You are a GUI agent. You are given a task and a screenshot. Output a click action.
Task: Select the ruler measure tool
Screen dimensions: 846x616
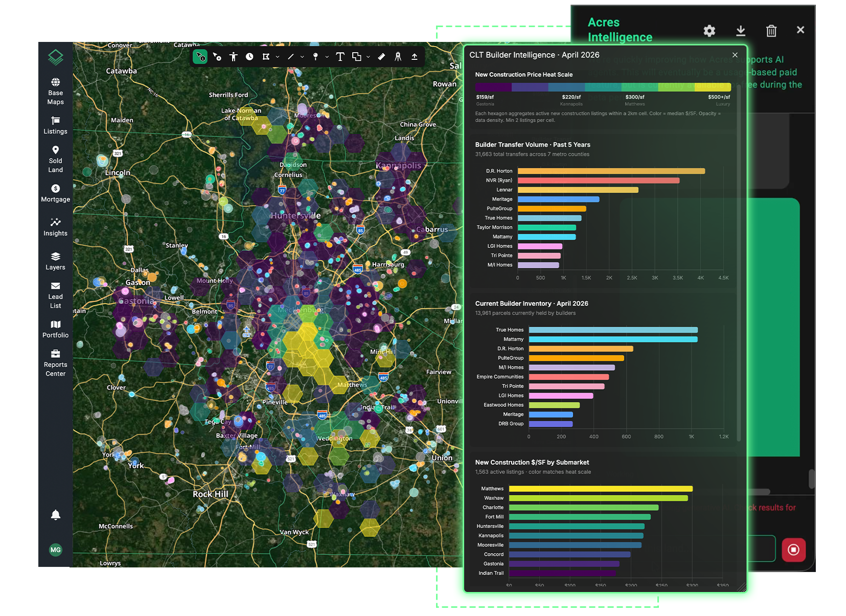point(381,57)
